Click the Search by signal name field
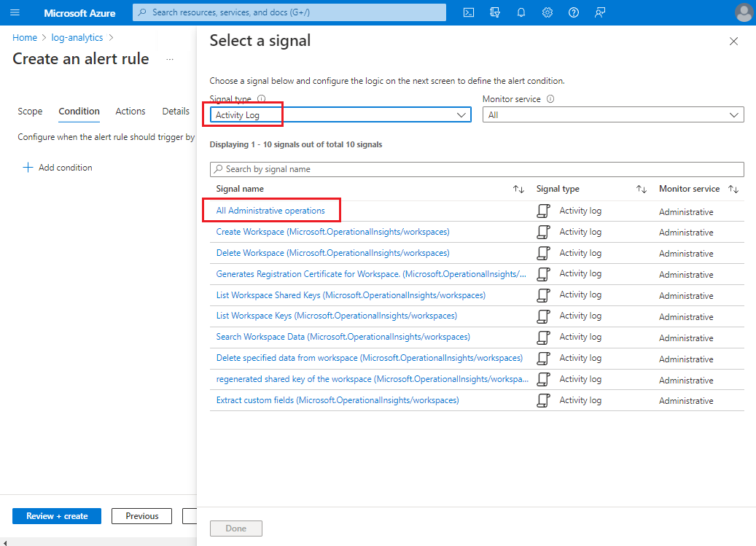The image size is (756, 546). (477, 169)
